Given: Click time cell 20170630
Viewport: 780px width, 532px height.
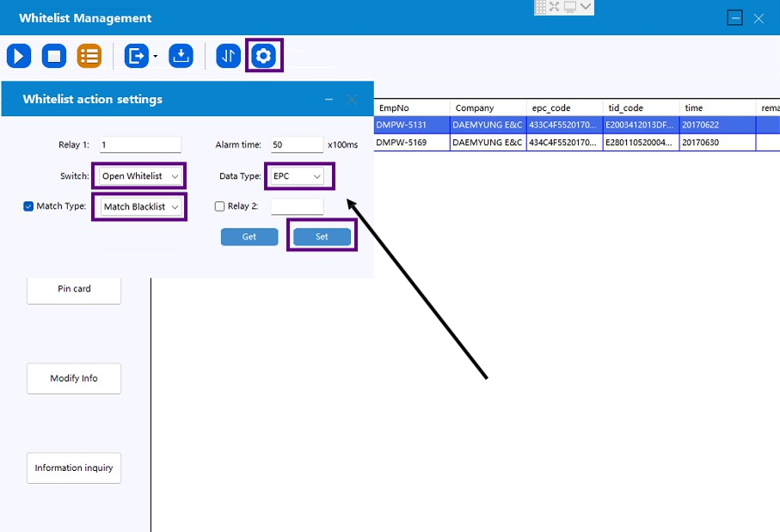Looking at the screenshot, I should pos(717,142).
